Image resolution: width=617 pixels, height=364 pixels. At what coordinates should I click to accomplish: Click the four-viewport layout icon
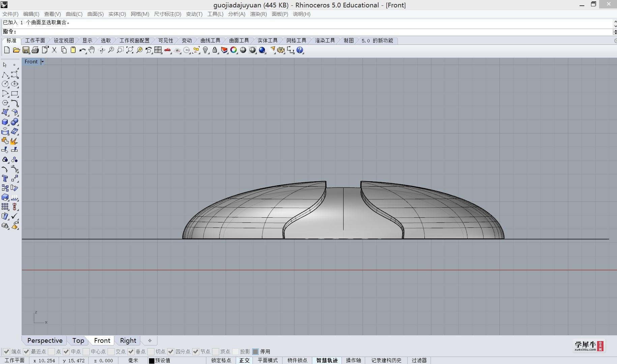(158, 50)
